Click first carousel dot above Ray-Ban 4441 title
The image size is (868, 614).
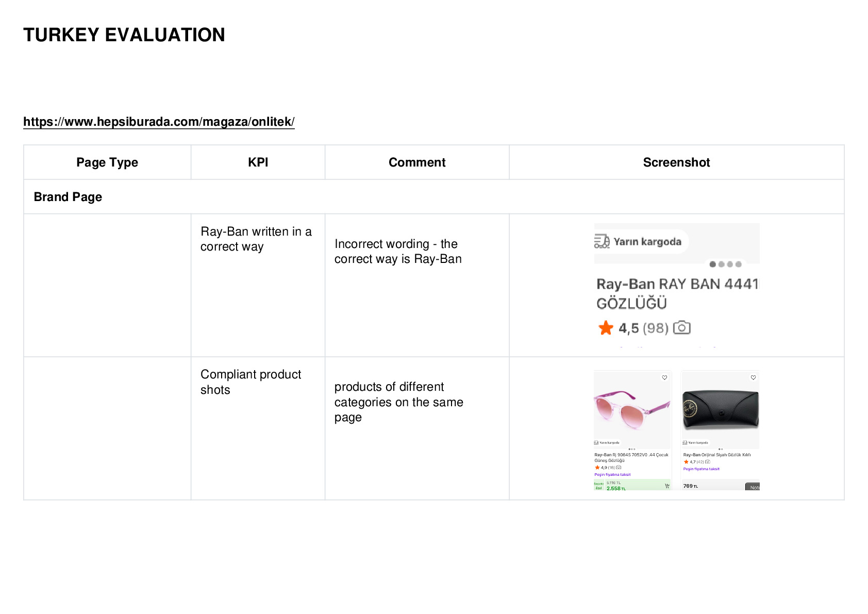712,264
